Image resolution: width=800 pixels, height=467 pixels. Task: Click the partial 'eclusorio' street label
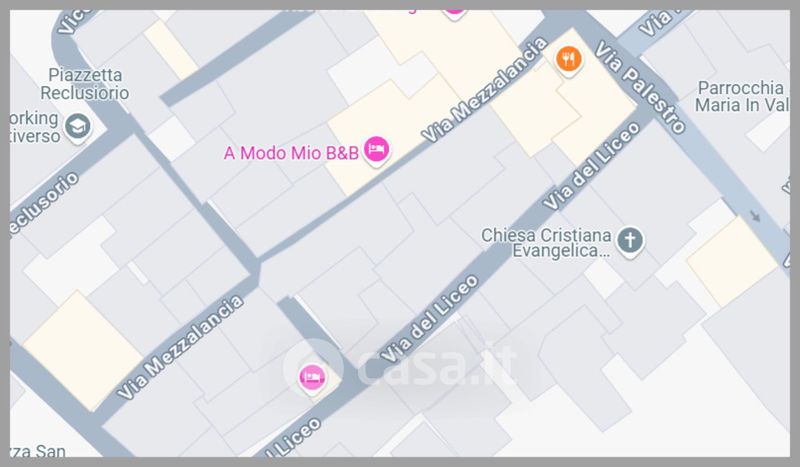click(x=45, y=203)
